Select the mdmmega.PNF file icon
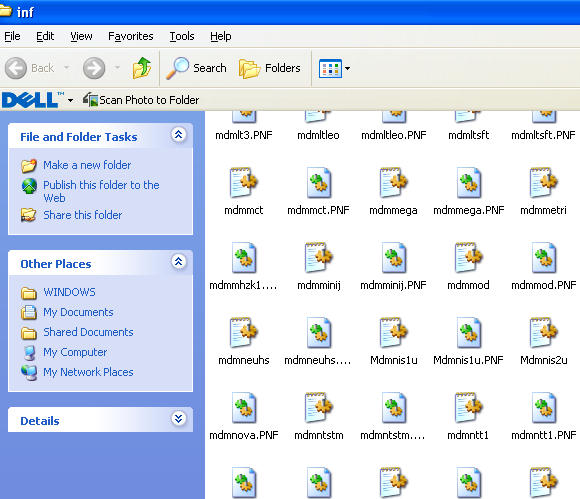The width and height of the screenshot is (580, 499). click(x=469, y=183)
